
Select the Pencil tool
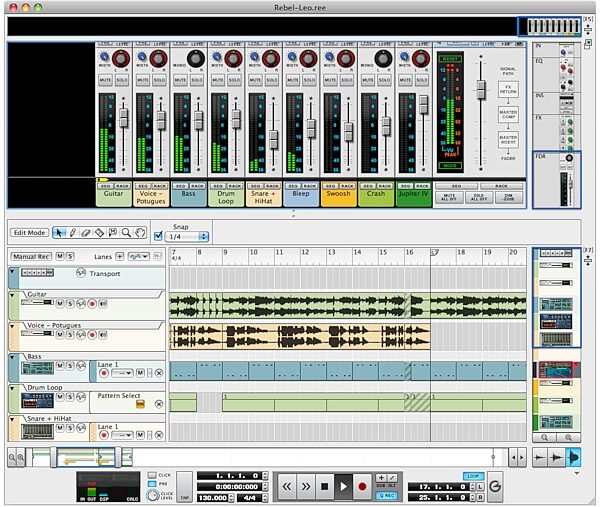(x=73, y=233)
